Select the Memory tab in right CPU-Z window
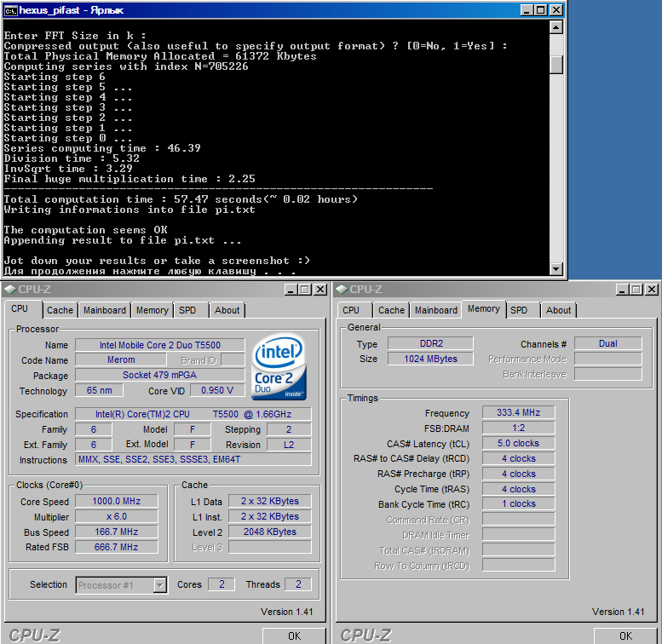This screenshot has width=662, height=644. pyautogui.click(x=484, y=309)
